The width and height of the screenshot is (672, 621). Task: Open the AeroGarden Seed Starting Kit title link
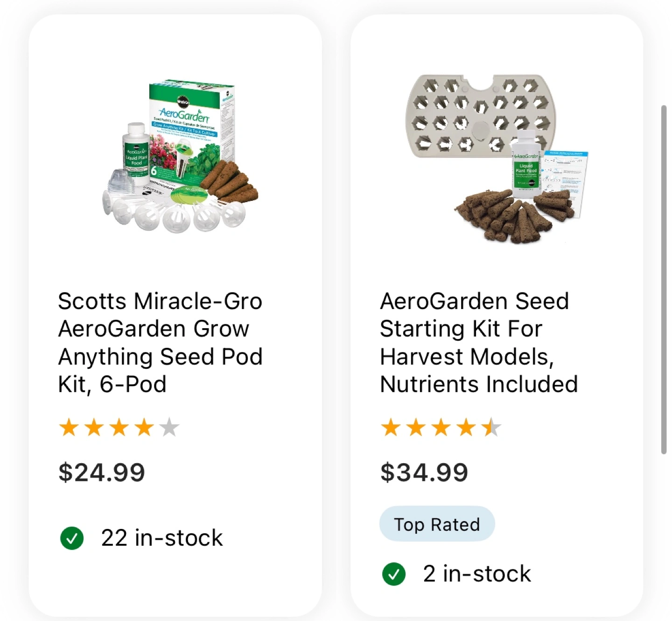479,343
